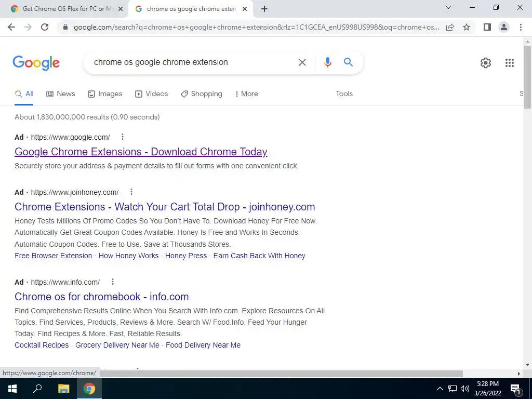
Task: Click the horizontal scroll right arrow
Action: (x=519, y=374)
